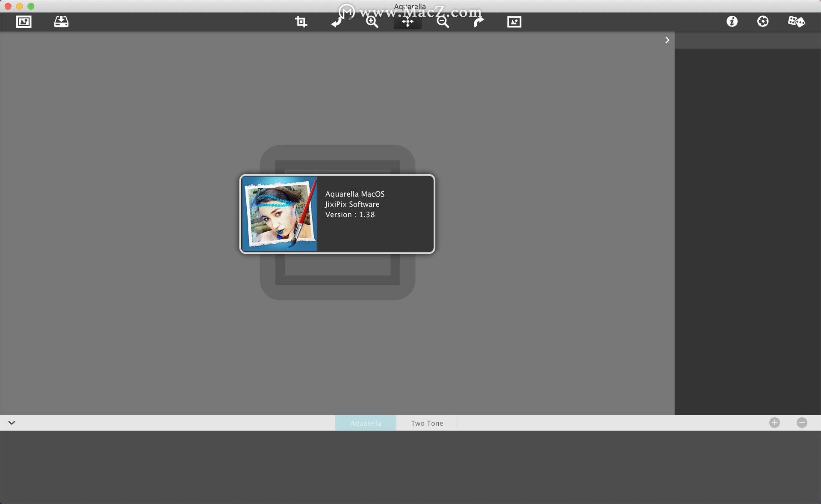Viewport: 821px width, 504px height.
Task: Open a photo with the load image icon
Action: [24, 22]
